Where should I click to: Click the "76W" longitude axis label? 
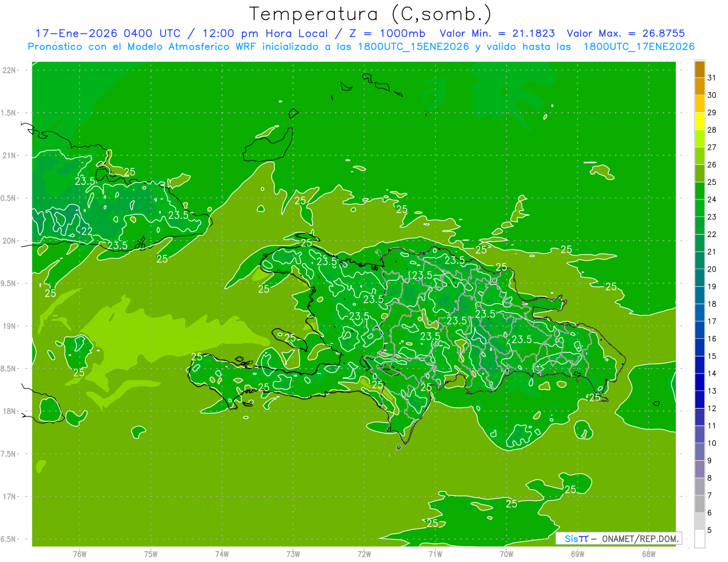tap(79, 554)
